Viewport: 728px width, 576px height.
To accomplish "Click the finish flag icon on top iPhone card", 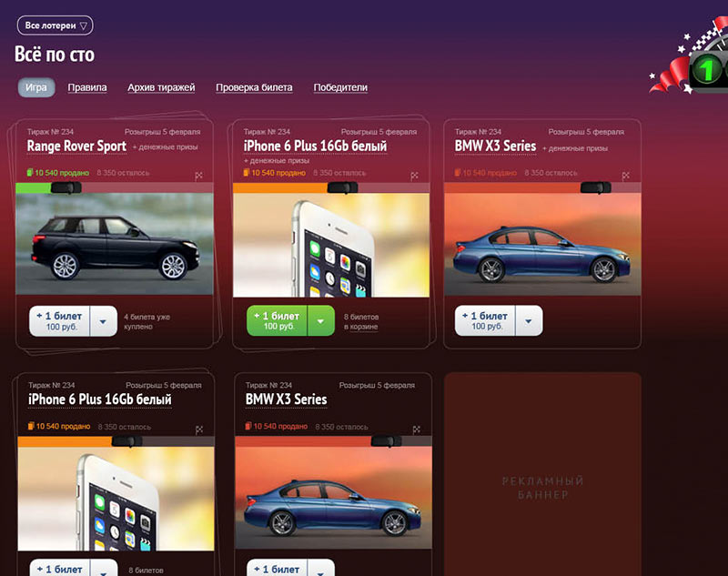I will point(415,176).
